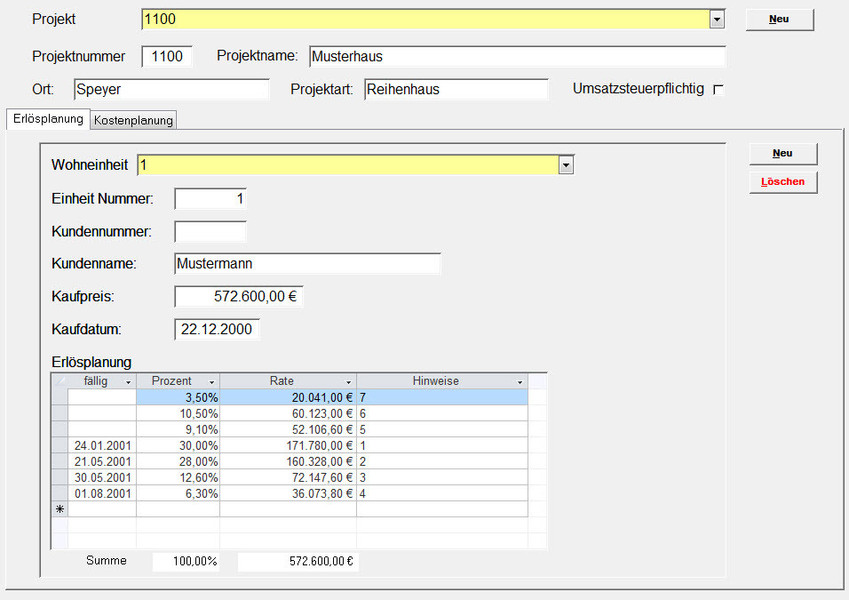The height and width of the screenshot is (600, 849).
Task: Open the Hinweise column filter arrow
Action: point(520,382)
